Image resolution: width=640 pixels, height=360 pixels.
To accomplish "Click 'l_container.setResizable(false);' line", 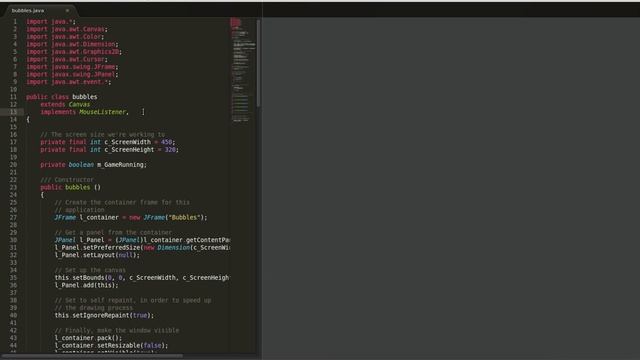I will click(x=111, y=346).
